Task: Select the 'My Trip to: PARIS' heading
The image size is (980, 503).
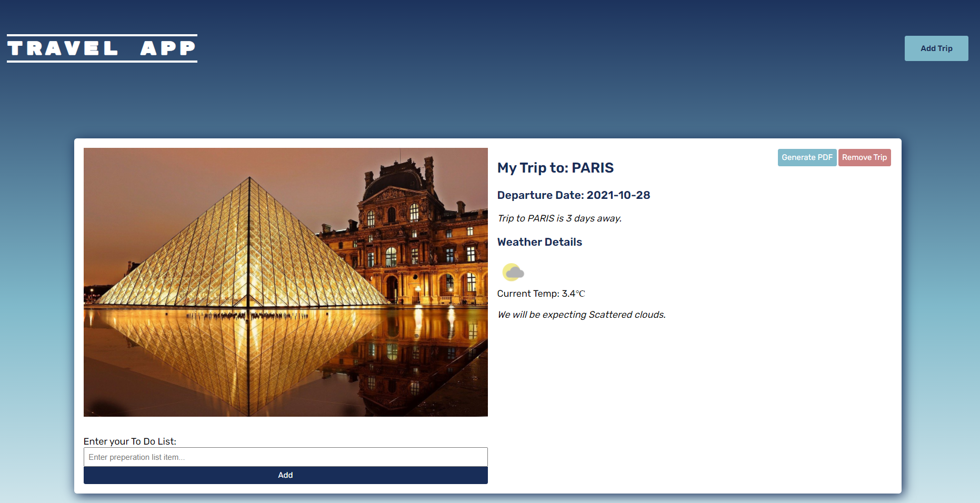Action: coord(555,168)
